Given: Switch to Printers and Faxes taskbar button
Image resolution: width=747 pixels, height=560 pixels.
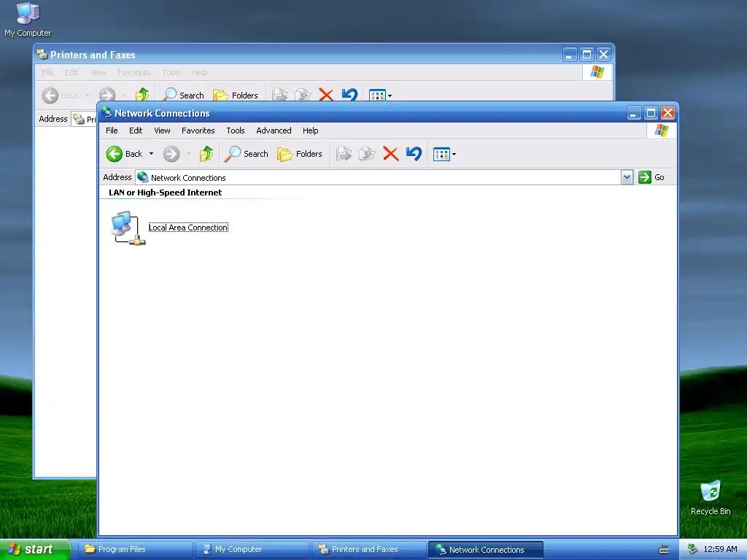Looking at the screenshot, I should pos(369,550).
